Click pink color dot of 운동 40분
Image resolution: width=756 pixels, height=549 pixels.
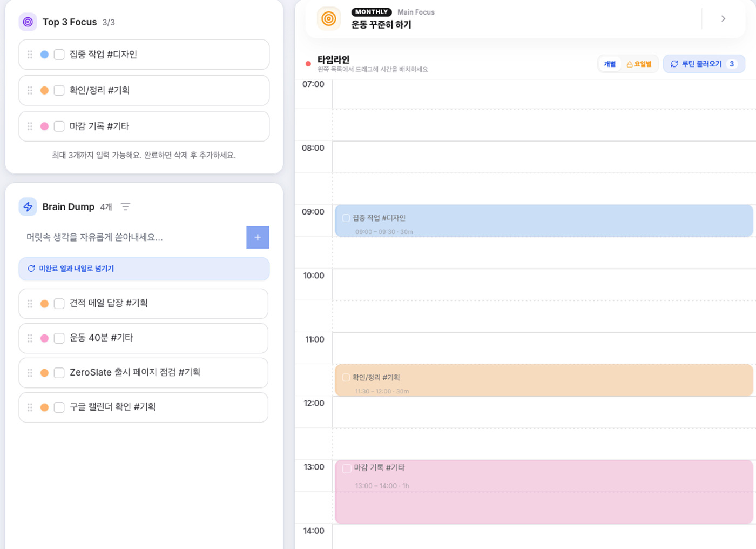coord(45,338)
